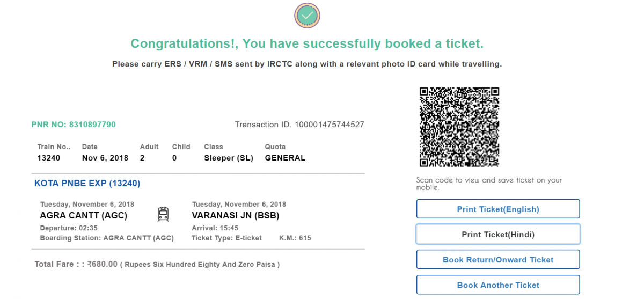Click the Ticket Type: E-ticket text

[x=226, y=238]
